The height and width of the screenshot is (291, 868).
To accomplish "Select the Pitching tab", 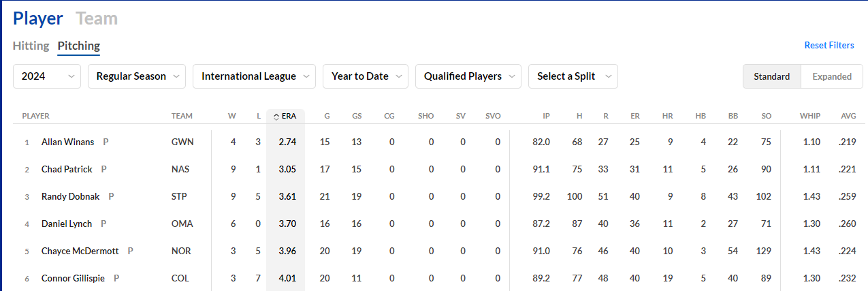I will (78, 46).
